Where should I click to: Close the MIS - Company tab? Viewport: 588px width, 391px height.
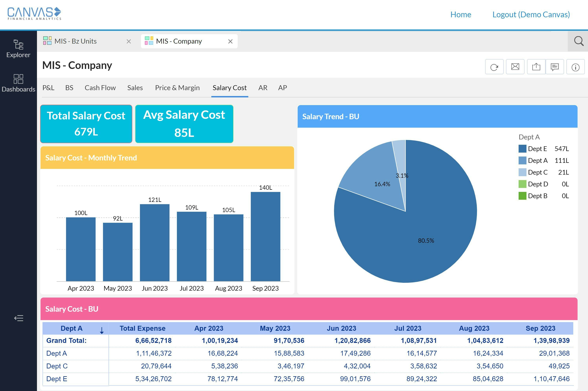click(230, 41)
